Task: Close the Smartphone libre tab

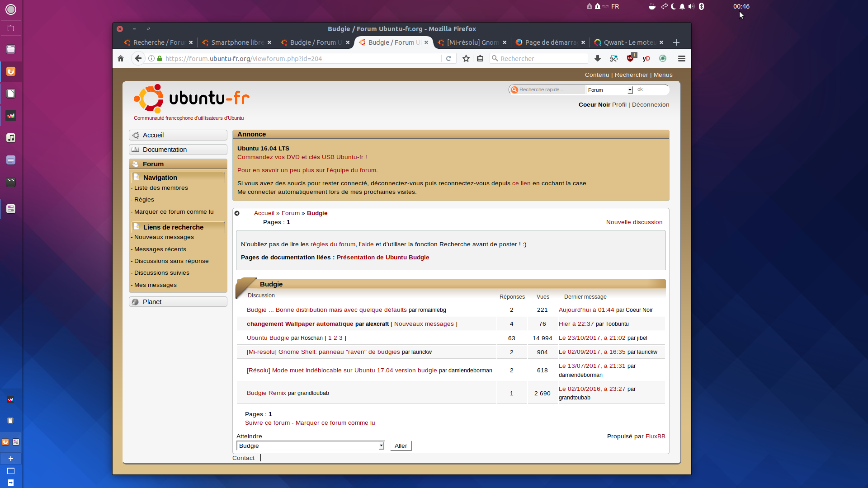Action: point(269,42)
